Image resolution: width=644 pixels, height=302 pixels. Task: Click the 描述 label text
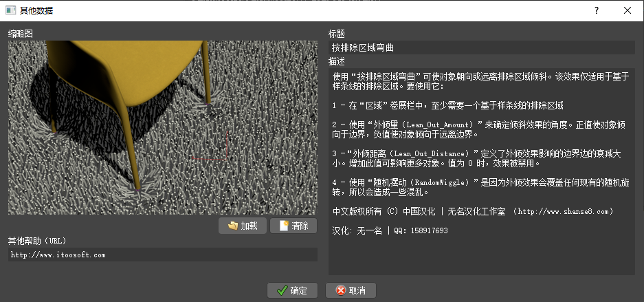tap(336, 62)
